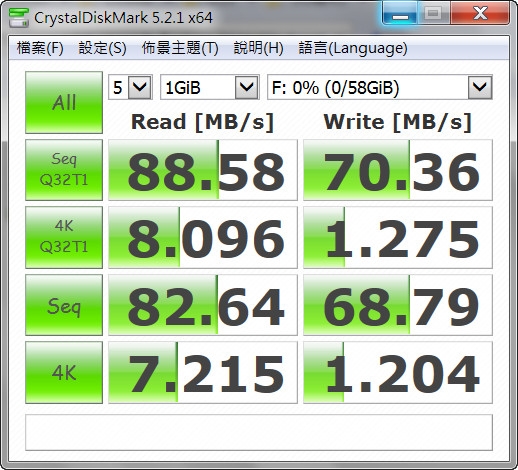The width and height of the screenshot is (518, 470).
Task: Click the 4K write value 1.204
Action: [x=398, y=372]
